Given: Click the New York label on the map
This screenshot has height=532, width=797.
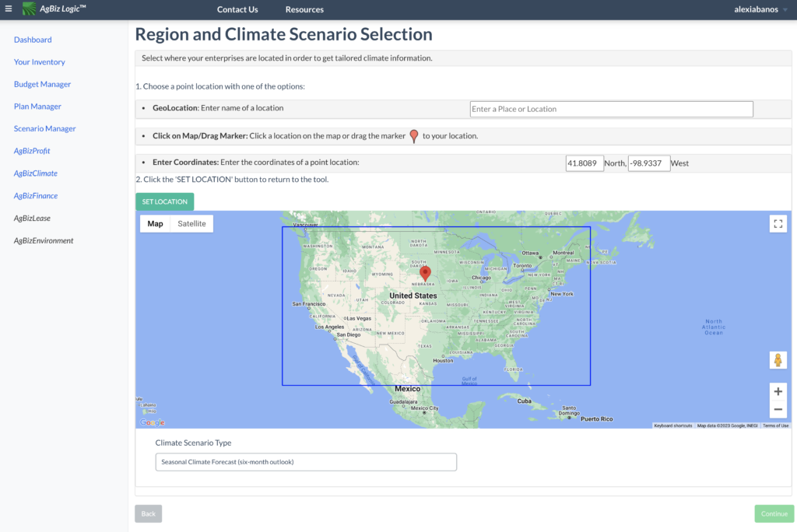Looking at the screenshot, I should pos(562,294).
